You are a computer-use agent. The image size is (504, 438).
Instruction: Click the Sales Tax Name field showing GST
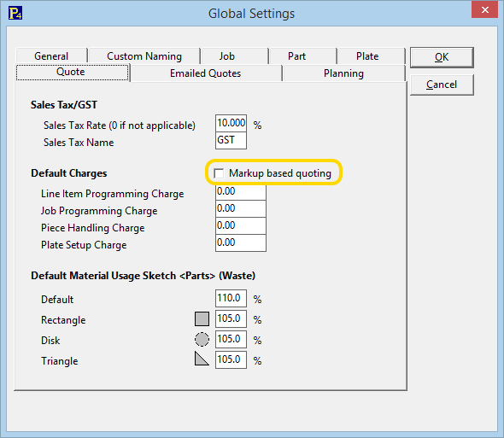pos(231,140)
